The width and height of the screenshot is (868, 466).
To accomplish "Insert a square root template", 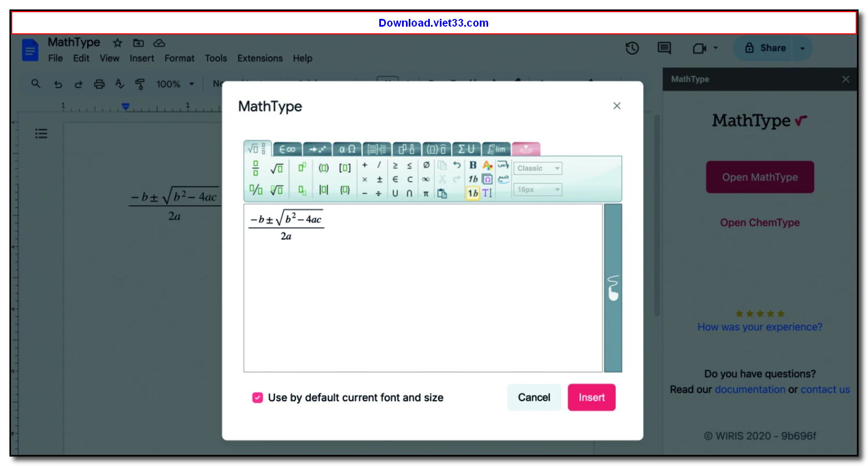I will pos(276,167).
